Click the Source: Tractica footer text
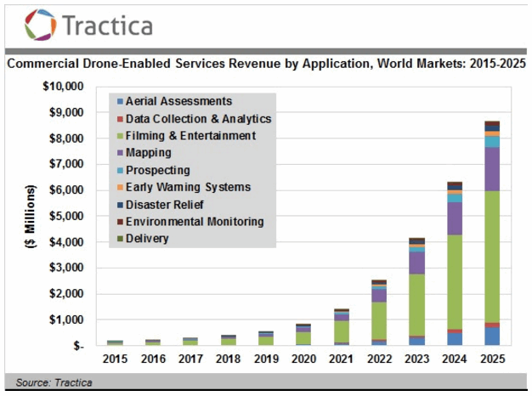 [x=54, y=383]
